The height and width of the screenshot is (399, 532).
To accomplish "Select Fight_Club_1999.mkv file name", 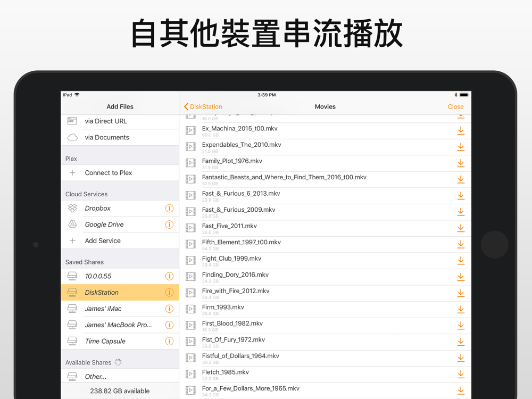I will [x=232, y=259].
